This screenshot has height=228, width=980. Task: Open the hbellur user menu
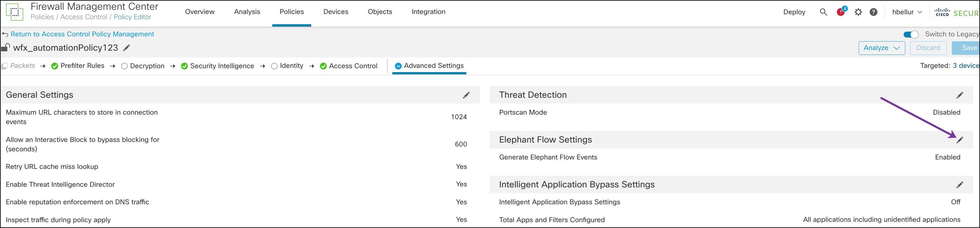(x=907, y=12)
